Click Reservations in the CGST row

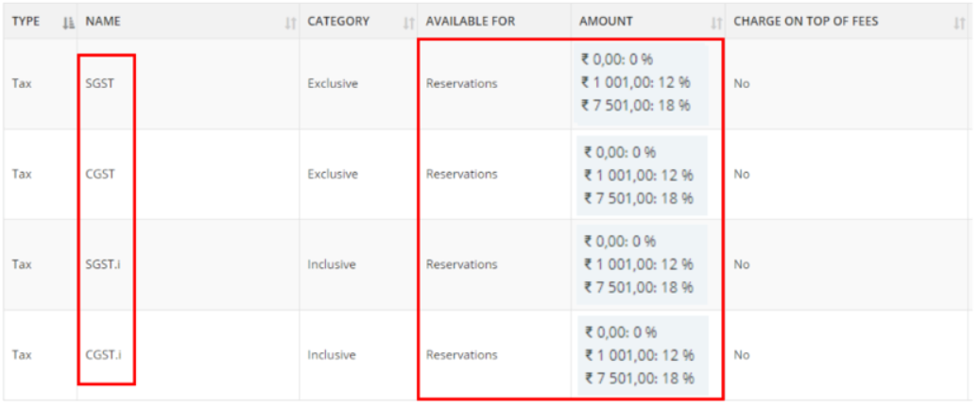(461, 174)
